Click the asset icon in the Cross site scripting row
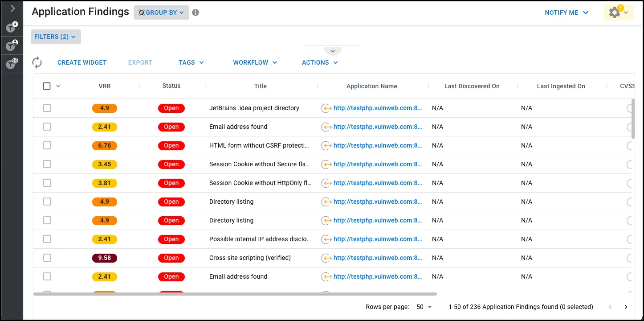The height and width of the screenshot is (321, 644). [326, 258]
